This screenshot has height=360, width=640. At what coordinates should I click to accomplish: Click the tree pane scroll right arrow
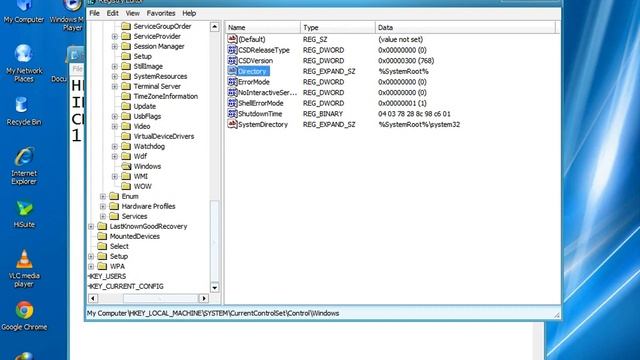tap(204, 298)
